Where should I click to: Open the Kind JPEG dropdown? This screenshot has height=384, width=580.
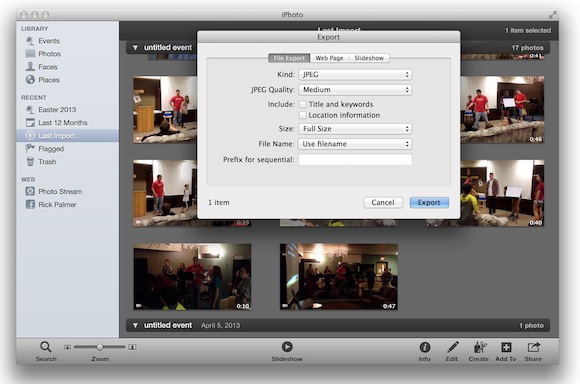(x=355, y=74)
